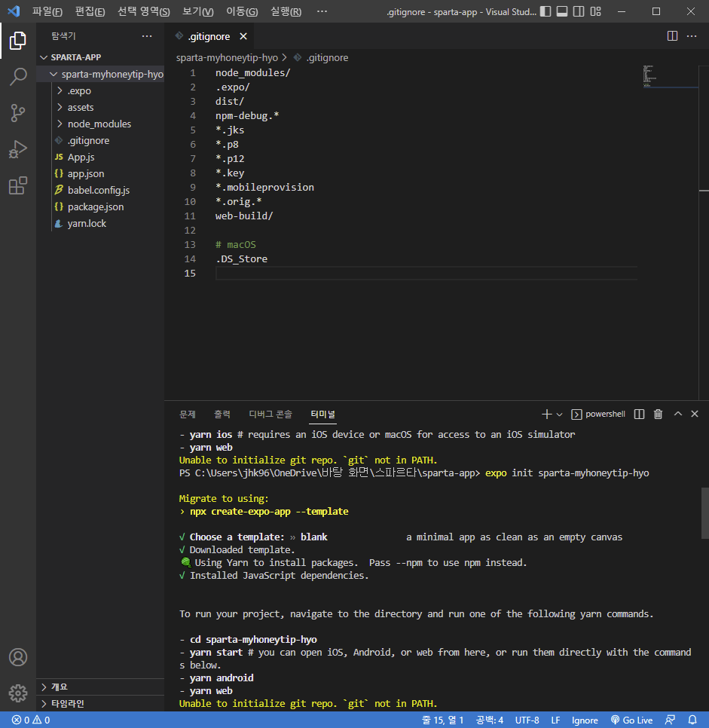Open the Extensions view
The width and height of the screenshot is (709, 728).
tap(17, 185)
